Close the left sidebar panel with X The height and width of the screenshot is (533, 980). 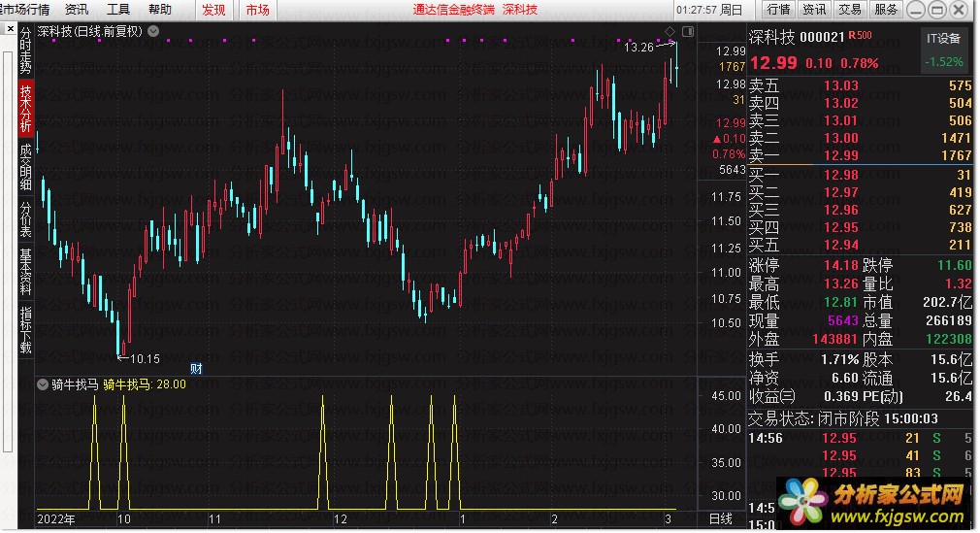click(10, 29)
